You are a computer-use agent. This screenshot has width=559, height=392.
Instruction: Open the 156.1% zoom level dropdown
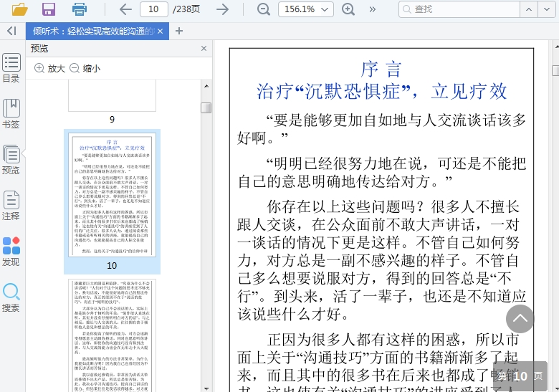point(306,9)
